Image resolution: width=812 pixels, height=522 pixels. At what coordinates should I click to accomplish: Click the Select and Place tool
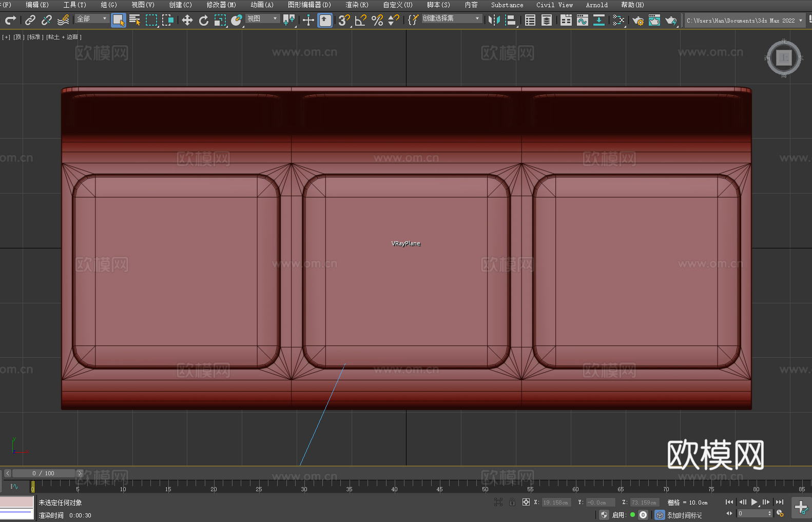point(237,20)
